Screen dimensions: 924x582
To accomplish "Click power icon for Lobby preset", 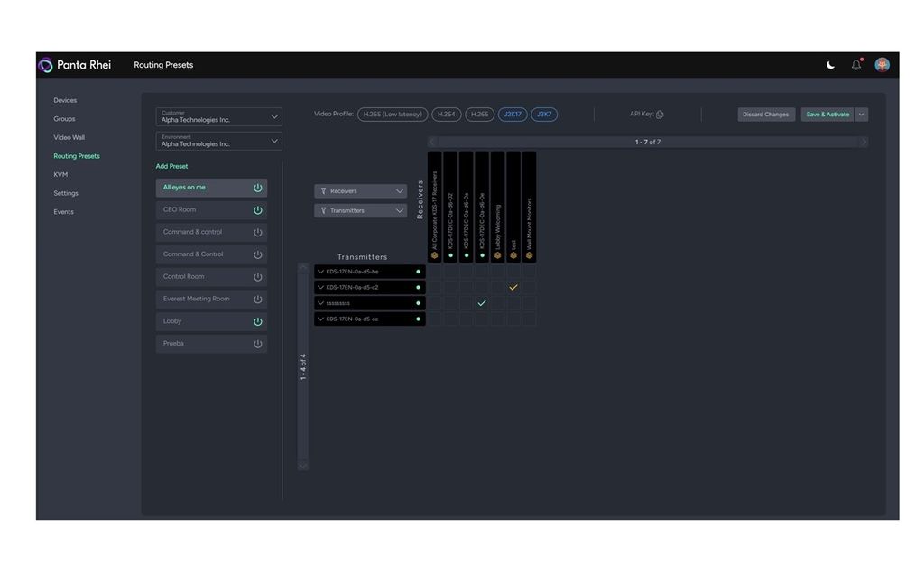I will click(258, 322).
